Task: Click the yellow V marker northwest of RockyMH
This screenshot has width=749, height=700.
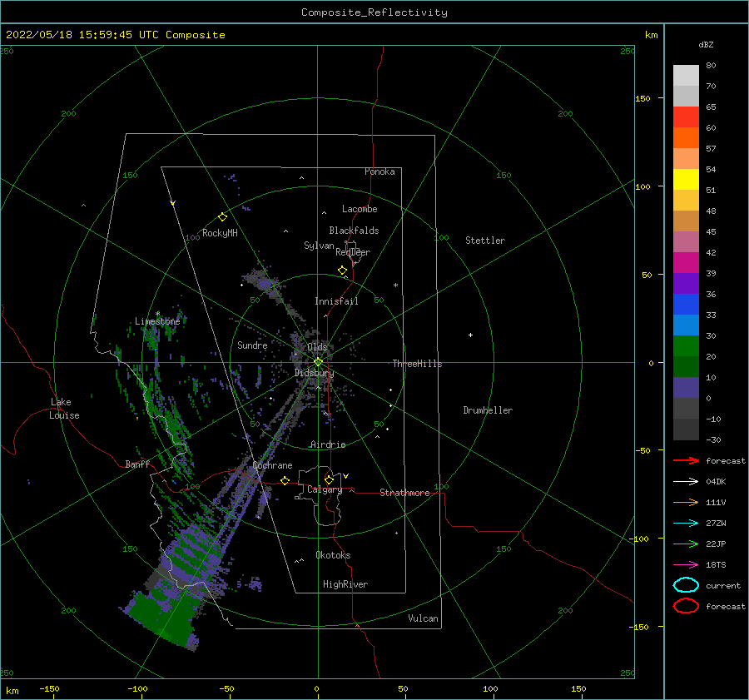Action: pos(173,203)
